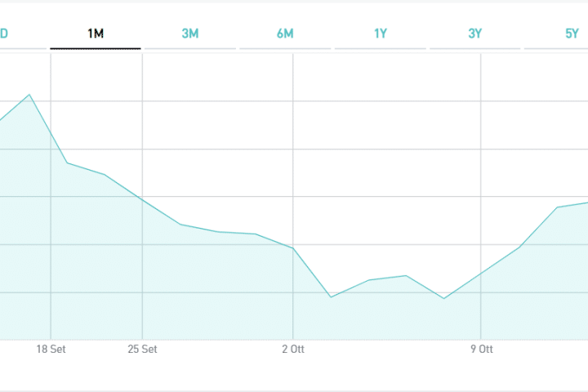Show the 1Y price history

[x=381, y=33]
